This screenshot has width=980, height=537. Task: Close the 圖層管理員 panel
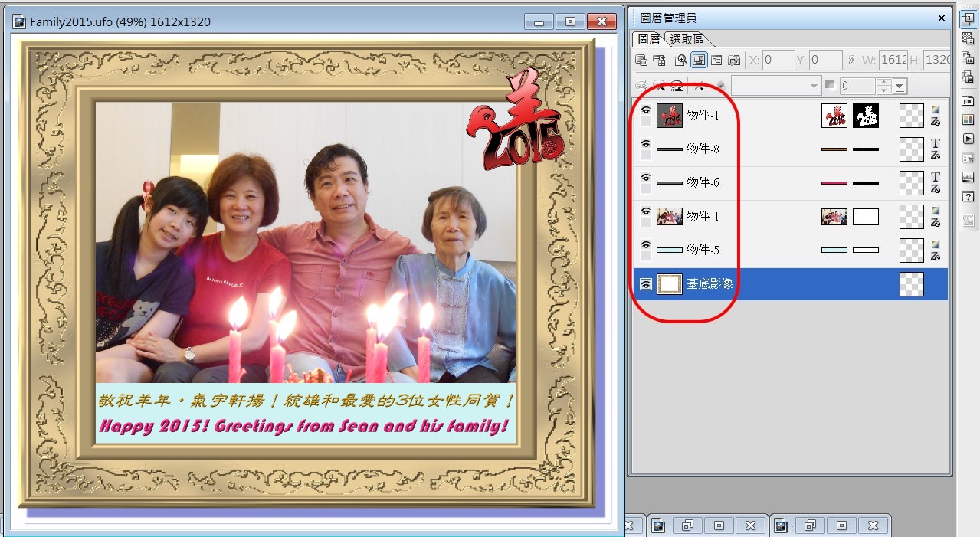click(x=942, y=18)
